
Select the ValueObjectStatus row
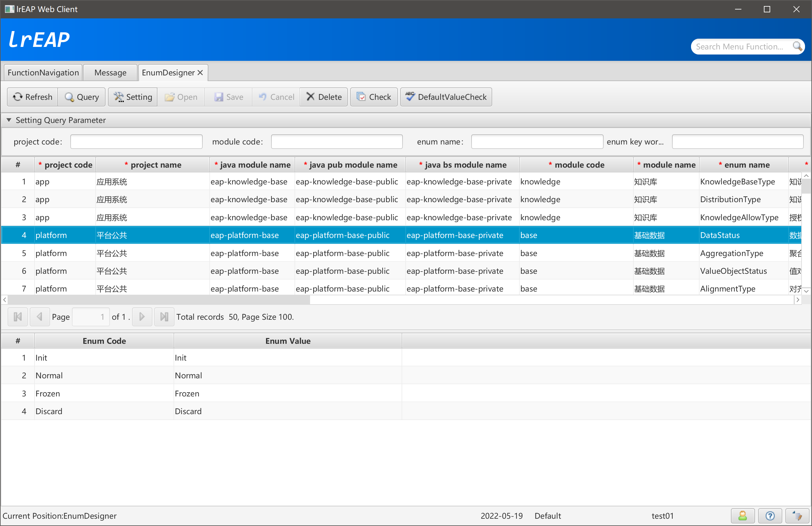pos(401,271)
